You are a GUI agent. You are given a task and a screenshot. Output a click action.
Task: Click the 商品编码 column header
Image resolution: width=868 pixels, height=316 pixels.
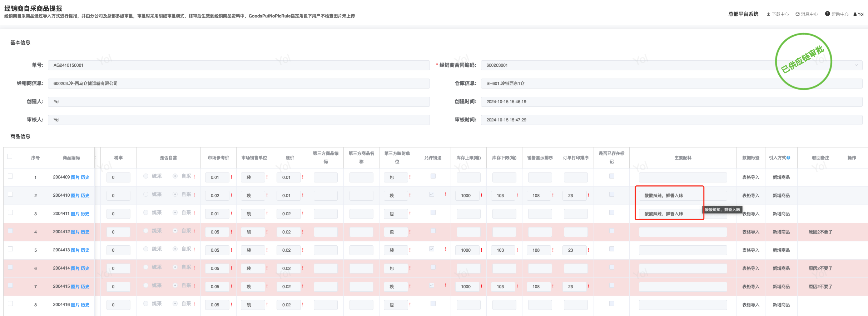coord(71,158)
